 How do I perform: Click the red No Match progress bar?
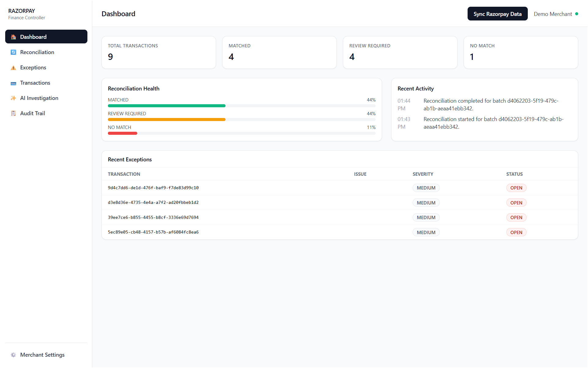point(123,133)
